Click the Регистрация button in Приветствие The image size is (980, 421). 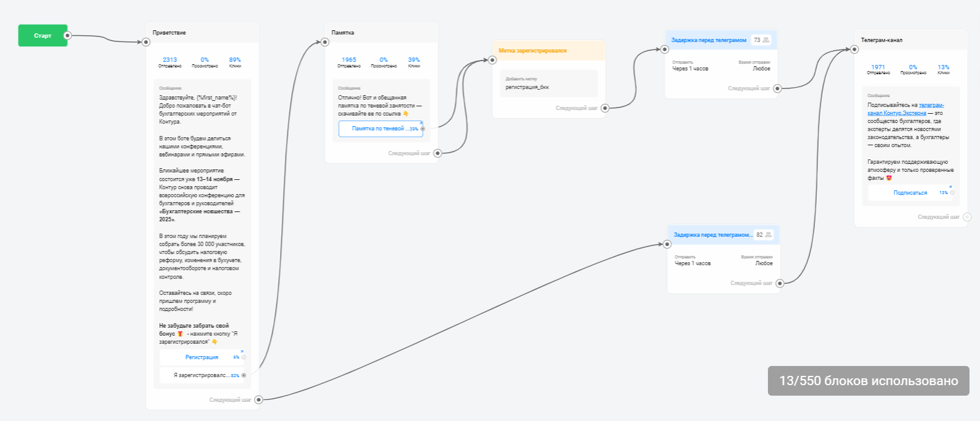[x=202, y=357]
